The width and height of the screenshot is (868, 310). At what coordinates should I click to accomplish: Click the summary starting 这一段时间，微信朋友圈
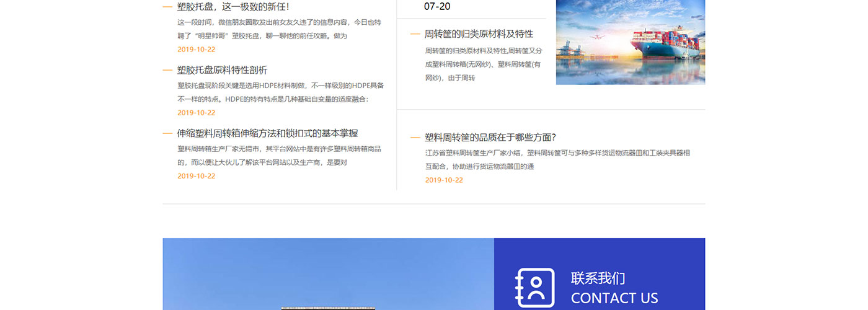(x=279, y=29)
